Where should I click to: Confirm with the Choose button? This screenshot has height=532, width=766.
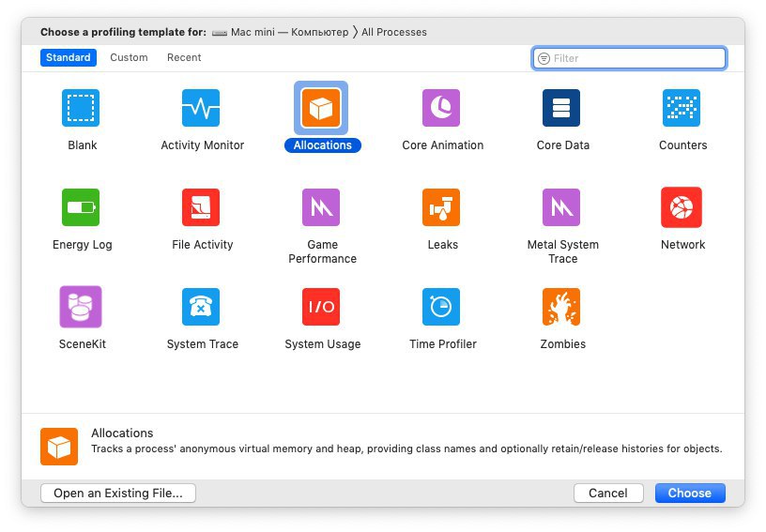[x=690, y=493]
